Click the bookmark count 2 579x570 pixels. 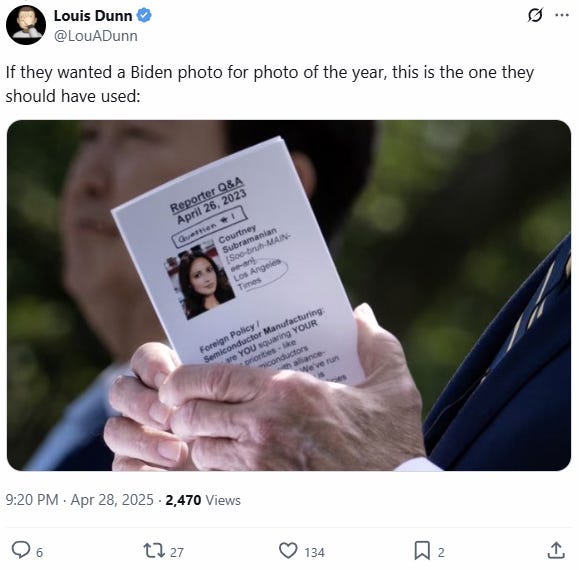click(441, 553)
